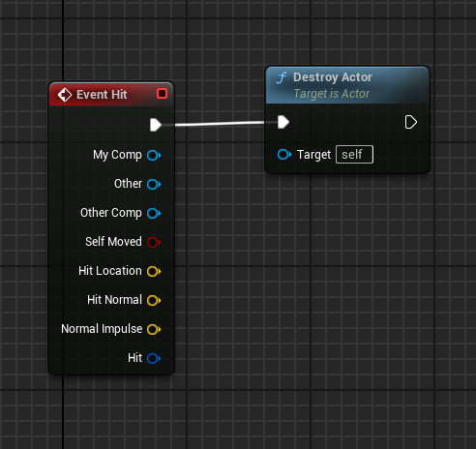Click the Hit Location label
This screenshot has height=449, width=476.
pos(110,271)
